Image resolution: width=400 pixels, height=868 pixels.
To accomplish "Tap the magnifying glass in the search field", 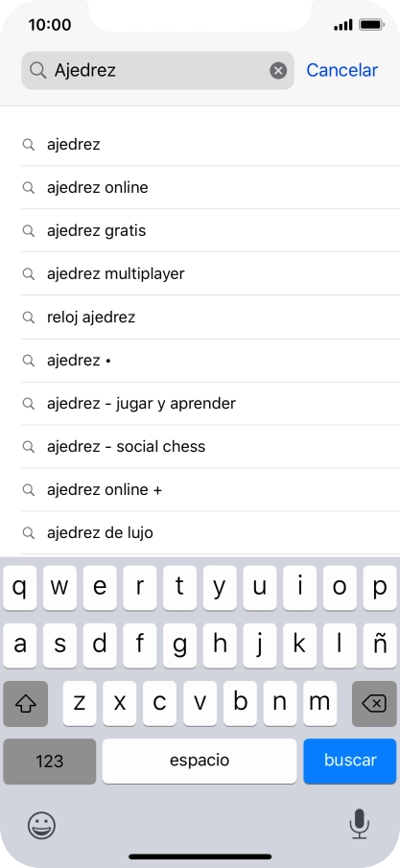I will pos(37,70).
